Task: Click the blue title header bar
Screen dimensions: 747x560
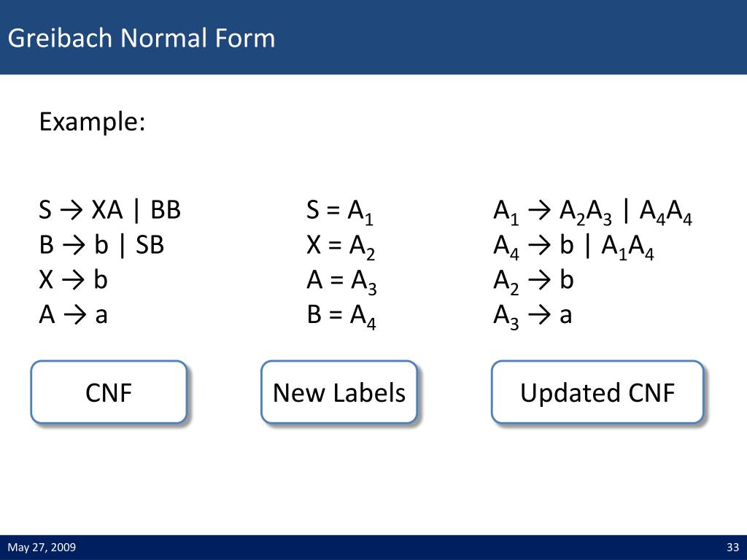Action: point(373,37)
